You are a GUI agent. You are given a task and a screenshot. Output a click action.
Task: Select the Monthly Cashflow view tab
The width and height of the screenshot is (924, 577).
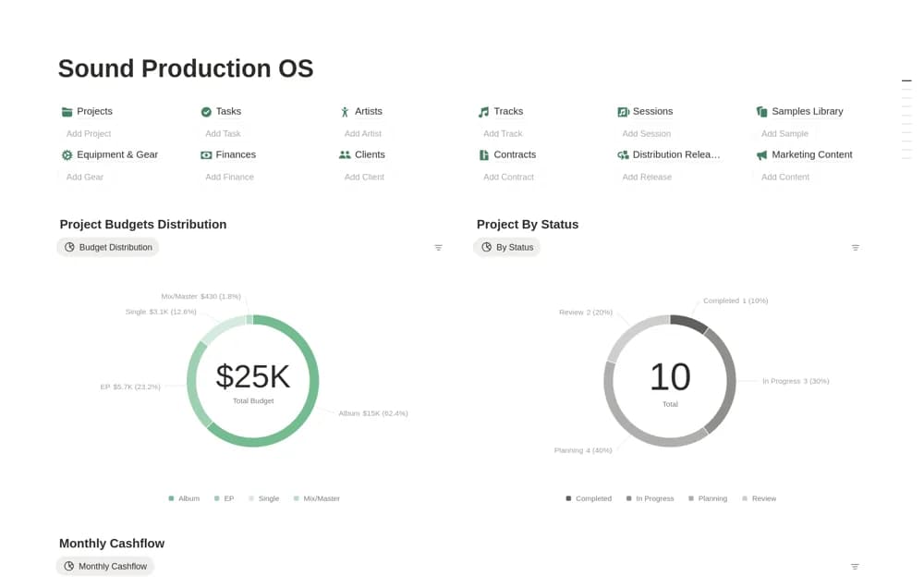[105, 567]
